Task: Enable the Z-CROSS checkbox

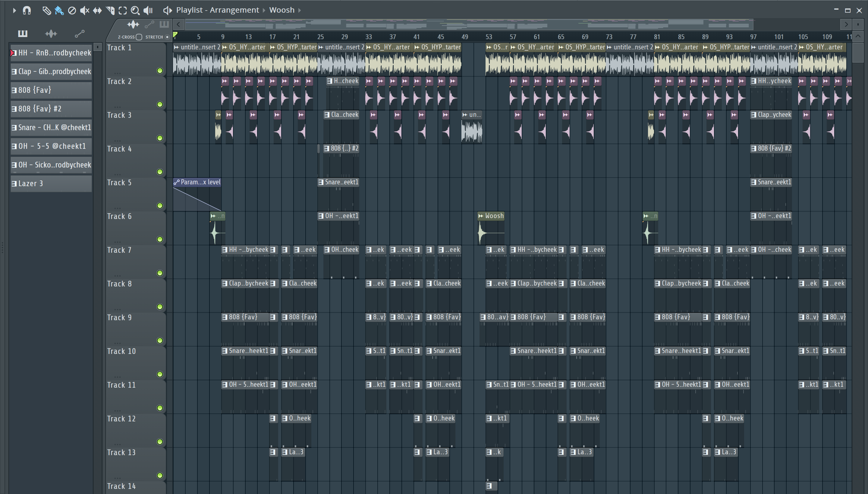Action: [x=139, y=37]
